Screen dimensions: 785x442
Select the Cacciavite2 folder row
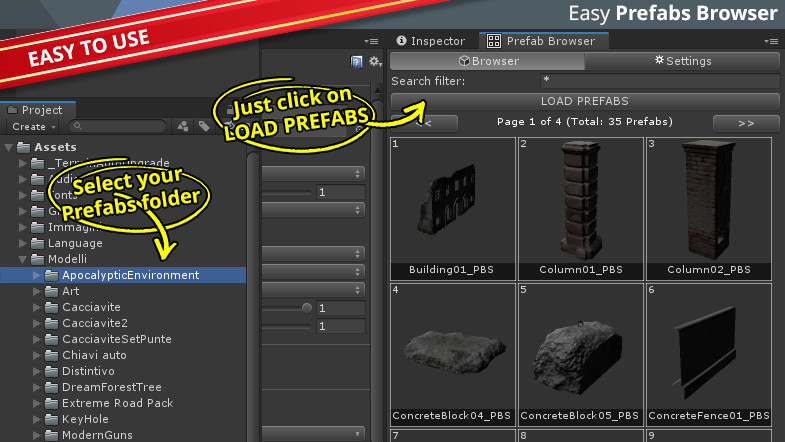123,323
